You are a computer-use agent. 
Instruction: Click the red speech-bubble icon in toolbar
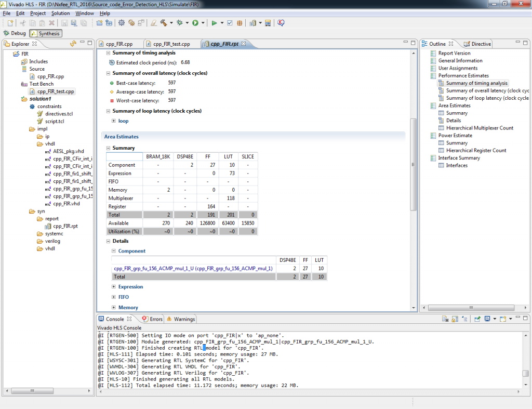(x=281, y=23)
